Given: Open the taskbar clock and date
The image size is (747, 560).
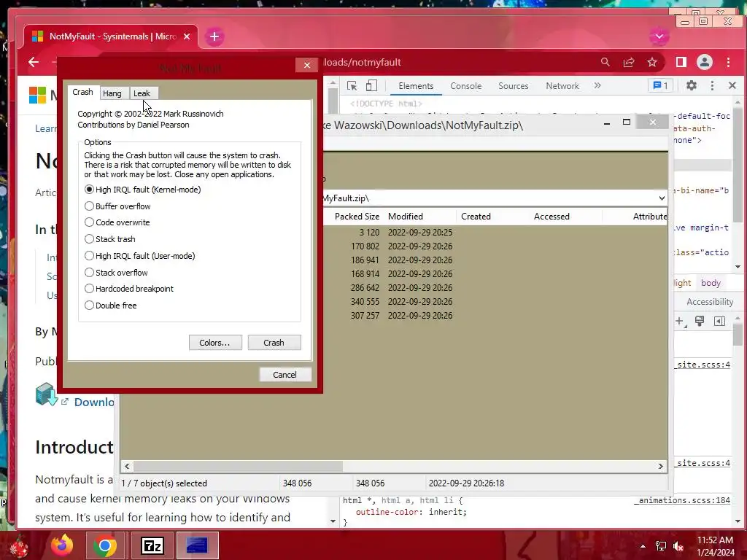Looking at the screenshot, I should coord(715,546).
